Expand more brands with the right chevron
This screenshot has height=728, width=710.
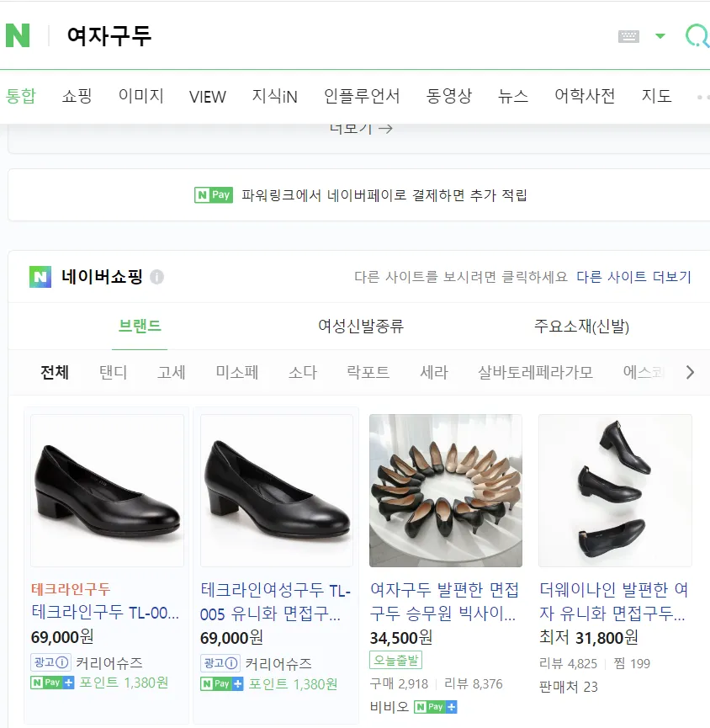(690, 372)
